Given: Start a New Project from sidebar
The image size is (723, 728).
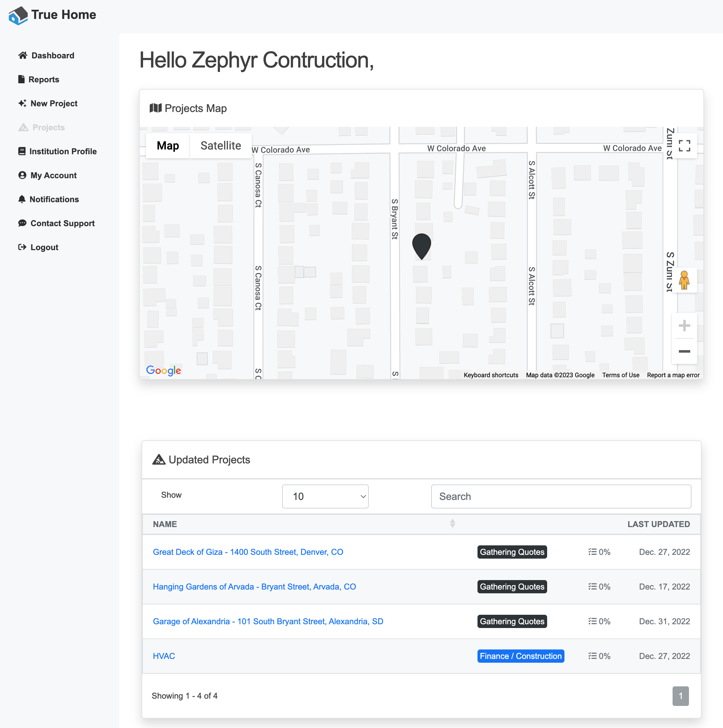Looking at the screenshot, I should [54, 103].
